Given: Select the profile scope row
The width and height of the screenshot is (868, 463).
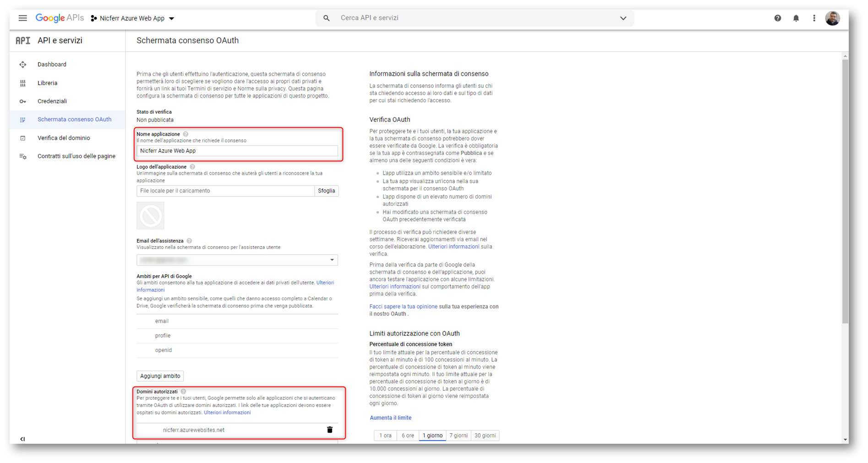Looking at the screenshot, I should [237, 336].
